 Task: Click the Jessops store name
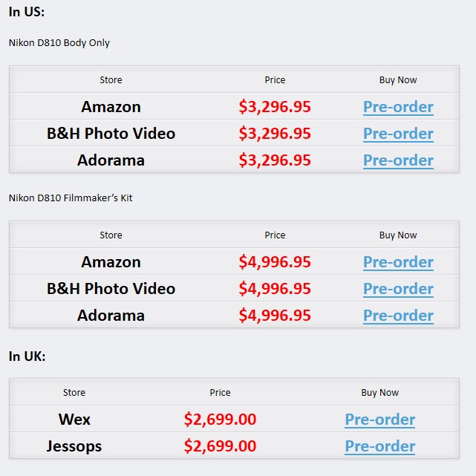tap(74, 446)
